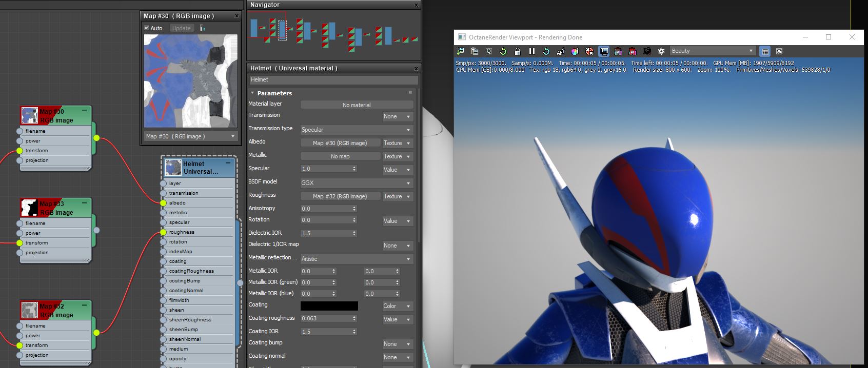Click the last icon right of list icon
This screenshot has width=868, height=368.
(779, 51)
